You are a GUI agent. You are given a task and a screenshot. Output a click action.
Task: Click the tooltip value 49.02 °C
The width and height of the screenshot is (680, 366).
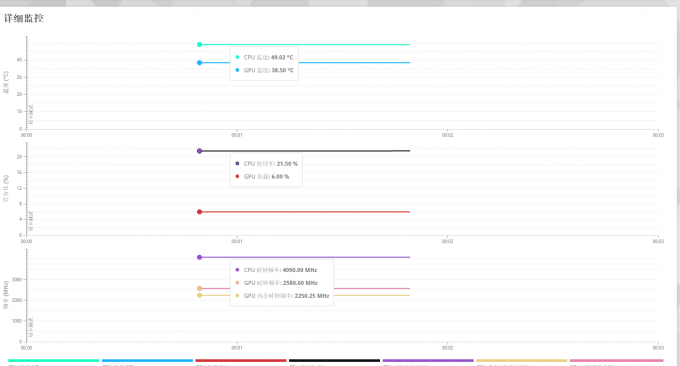tap(282, 57)
